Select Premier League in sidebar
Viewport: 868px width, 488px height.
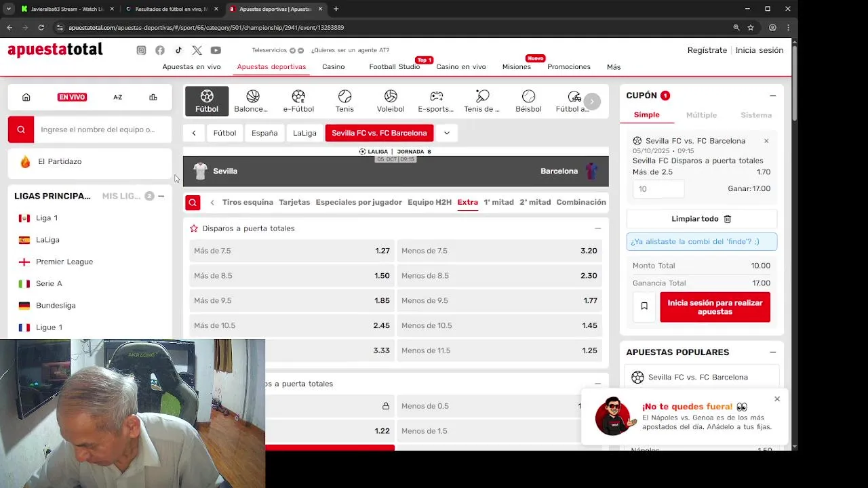click(x=64, y=262)
